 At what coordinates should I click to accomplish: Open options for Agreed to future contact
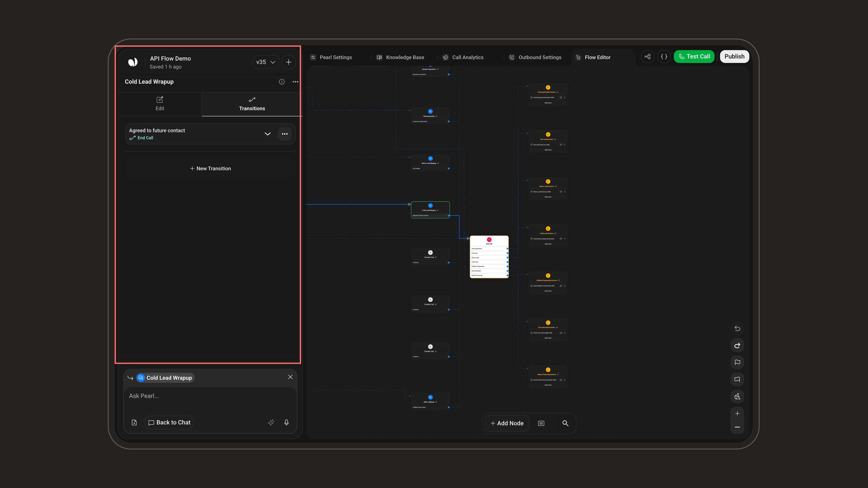(285, 134)
